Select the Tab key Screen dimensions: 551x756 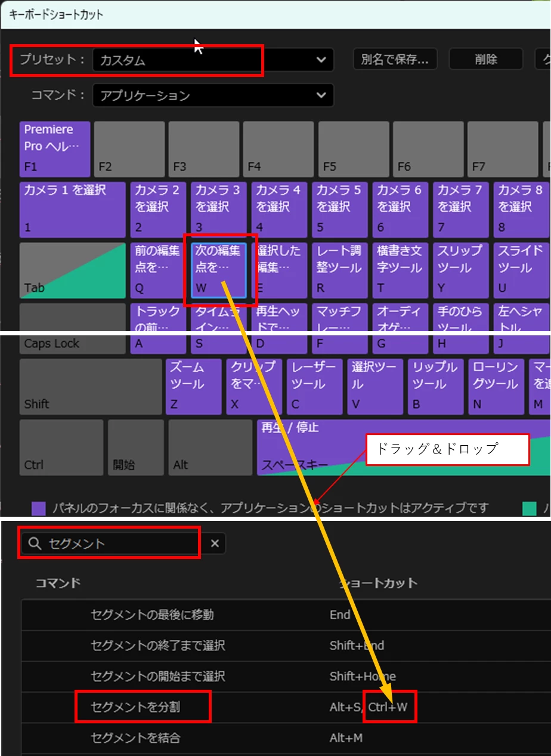73,270
